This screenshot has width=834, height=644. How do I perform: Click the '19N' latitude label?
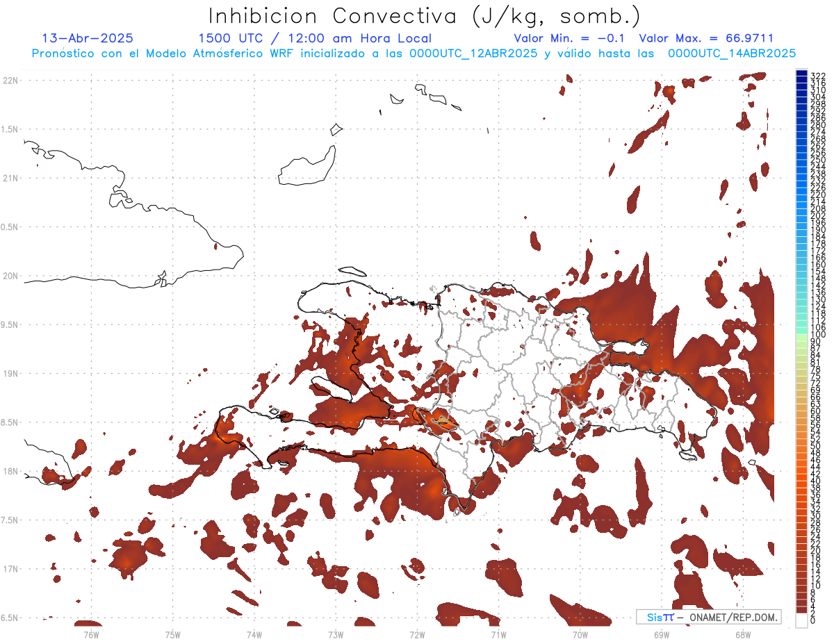click(x=10, y=374)
